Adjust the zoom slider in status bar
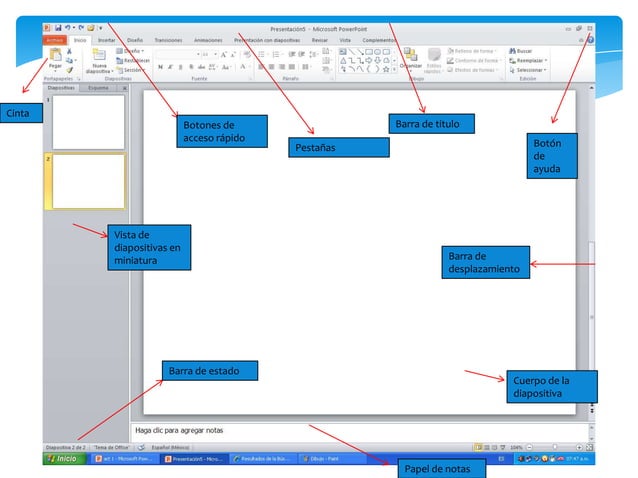The height and width of the screenshot is (478, 638). point(553,446)
